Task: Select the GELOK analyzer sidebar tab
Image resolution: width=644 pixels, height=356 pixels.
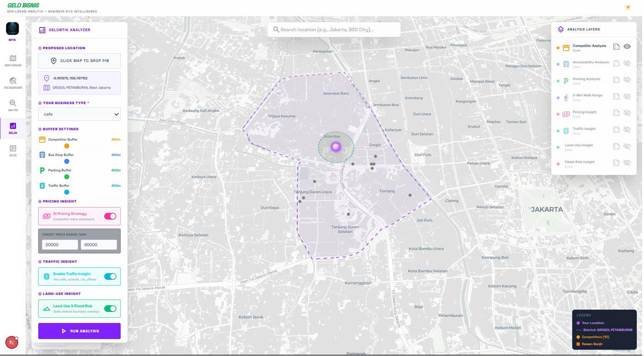Action: [x=13, y=128]
